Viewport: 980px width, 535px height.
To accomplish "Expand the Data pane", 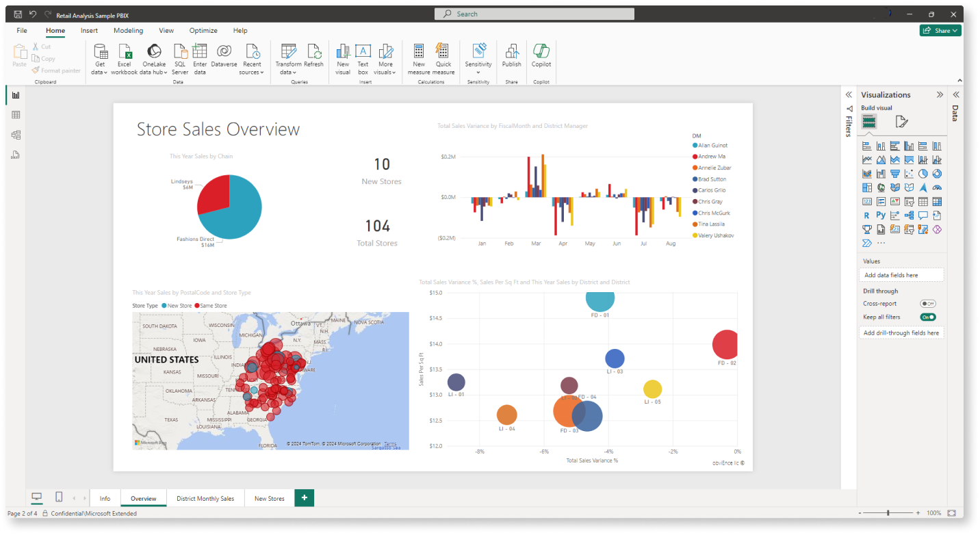I will [956, 94].
